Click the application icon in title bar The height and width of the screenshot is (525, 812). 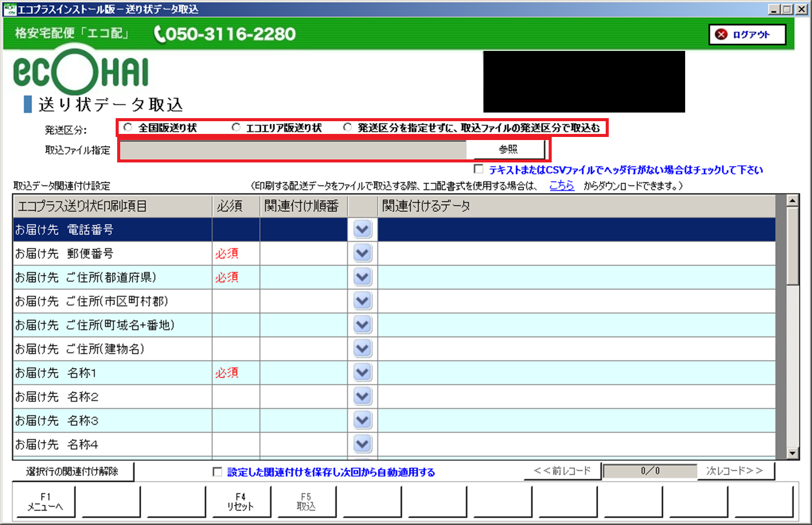click(x=10, y=9)
